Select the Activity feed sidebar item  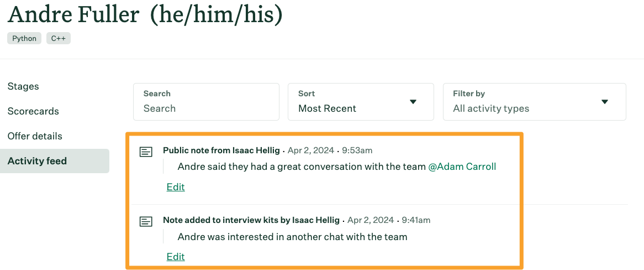click(55, 161)
